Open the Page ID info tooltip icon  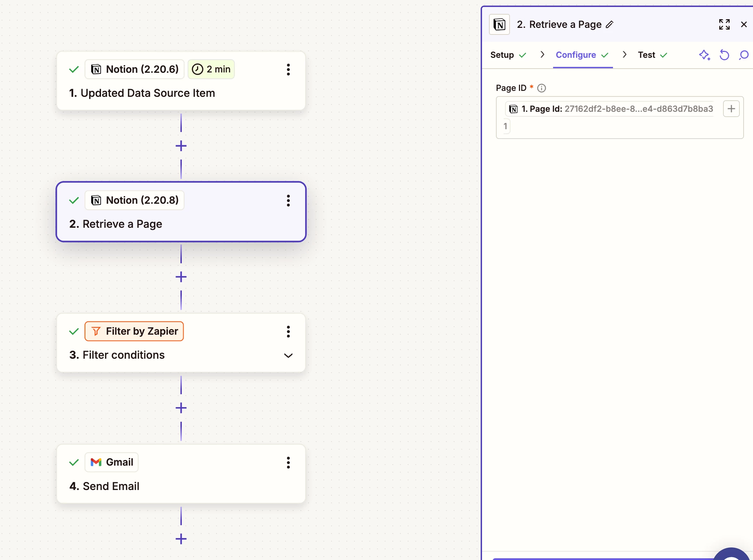pyautogui.click(x=542, y=88)
